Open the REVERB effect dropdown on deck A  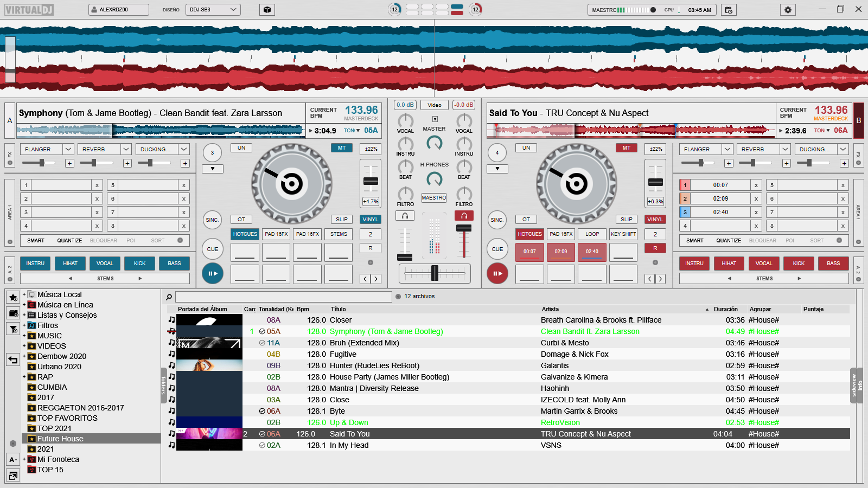coord(126,149)
